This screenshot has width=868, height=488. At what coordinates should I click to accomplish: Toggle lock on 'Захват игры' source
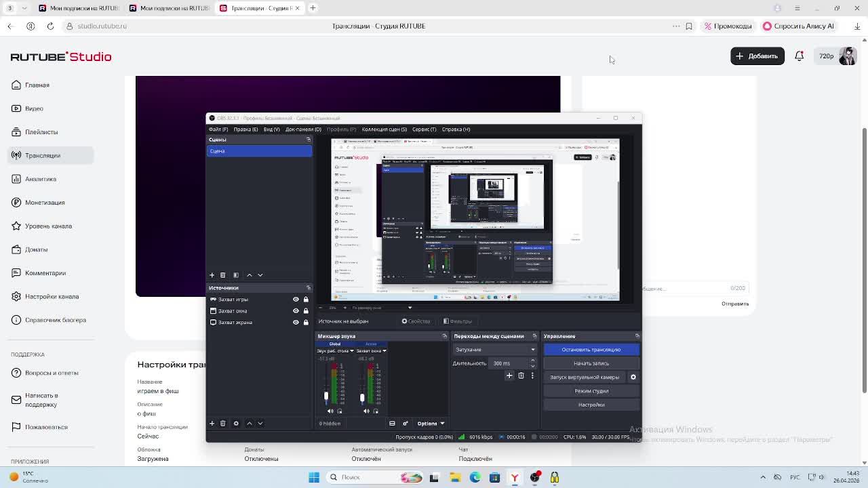click(x=306, y=300)
